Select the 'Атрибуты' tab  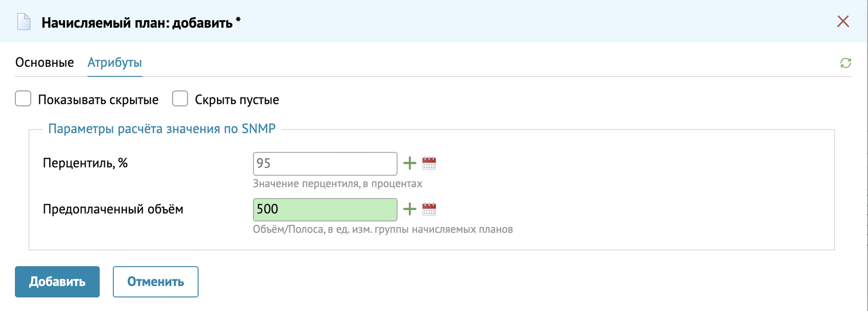(115, 63)
